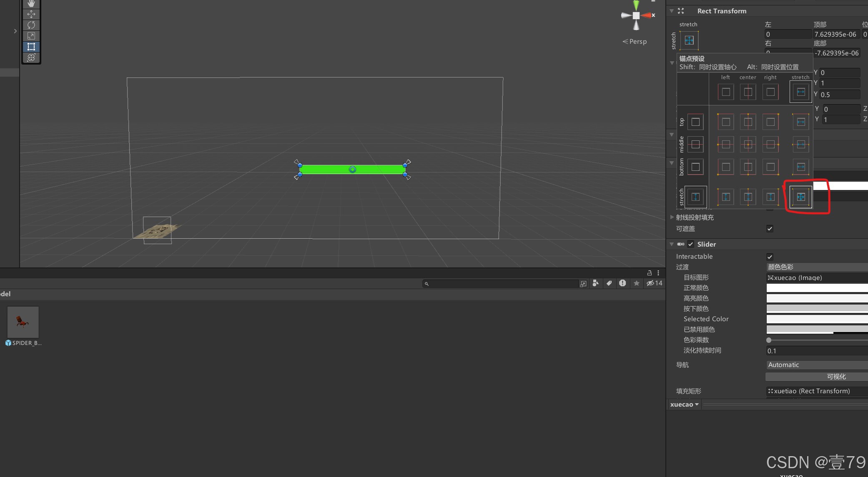Click the Project panel search field

click(x=501, y=284)
